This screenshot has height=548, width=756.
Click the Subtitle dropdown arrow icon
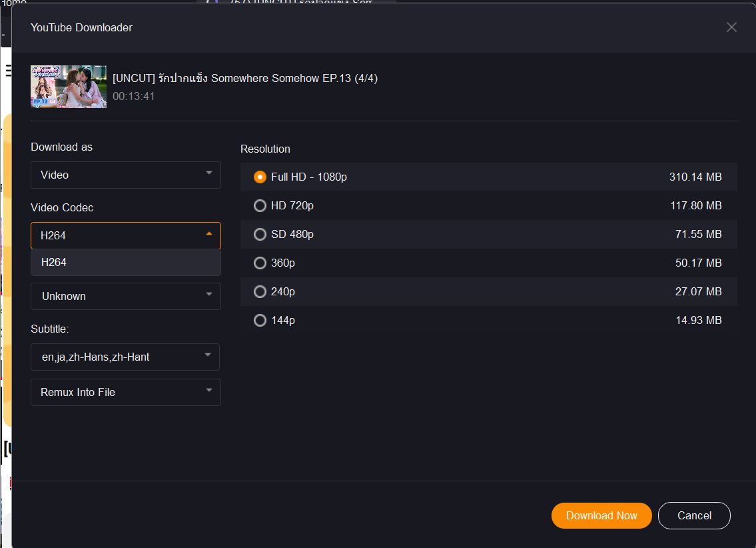coord(208,355)
